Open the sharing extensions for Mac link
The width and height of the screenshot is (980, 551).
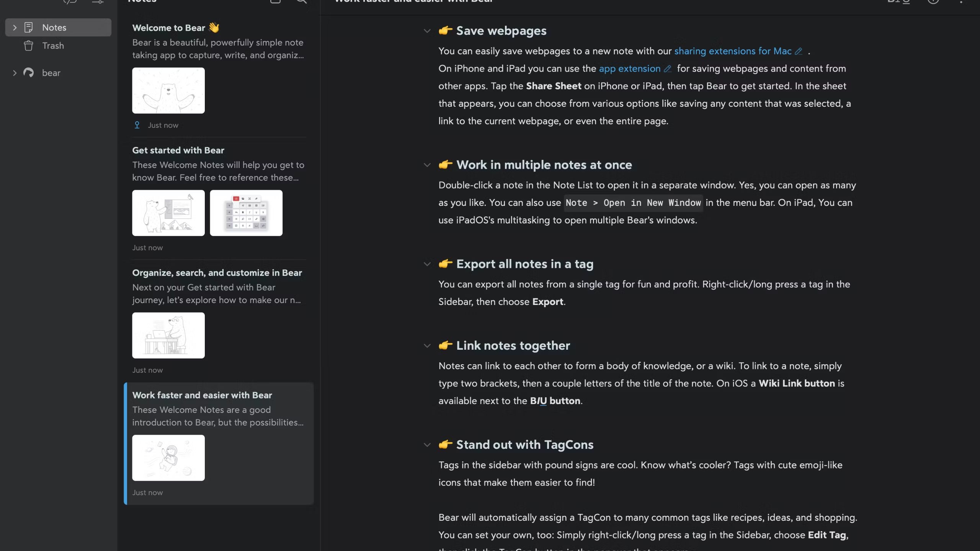734,51
